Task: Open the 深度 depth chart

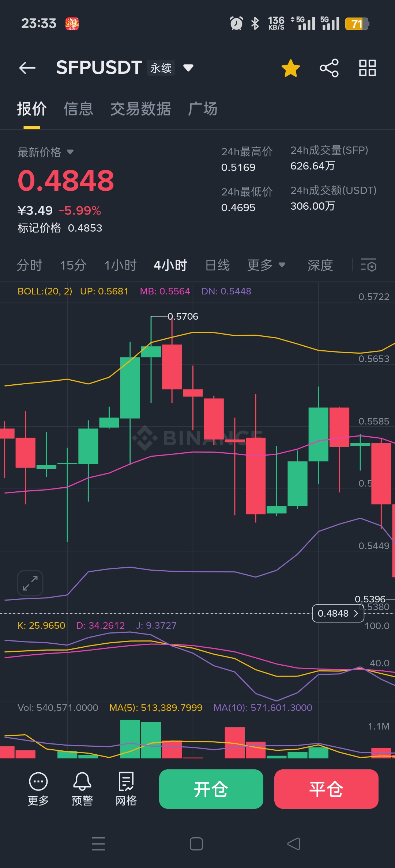Action: [x=320, y=265]
